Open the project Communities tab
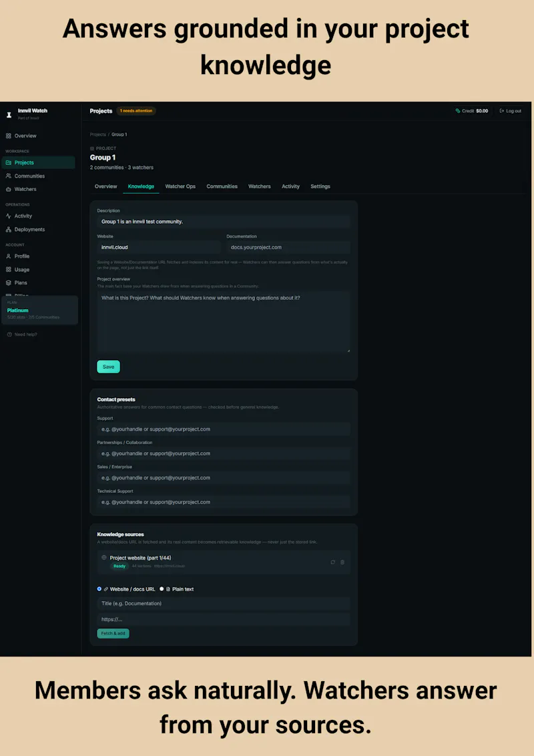The width and height of the screenshot is (534, 756). [222, 186]
